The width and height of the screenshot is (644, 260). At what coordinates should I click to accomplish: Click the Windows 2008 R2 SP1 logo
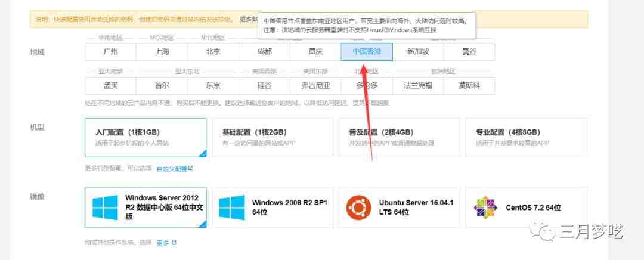(x=232, y=207)
